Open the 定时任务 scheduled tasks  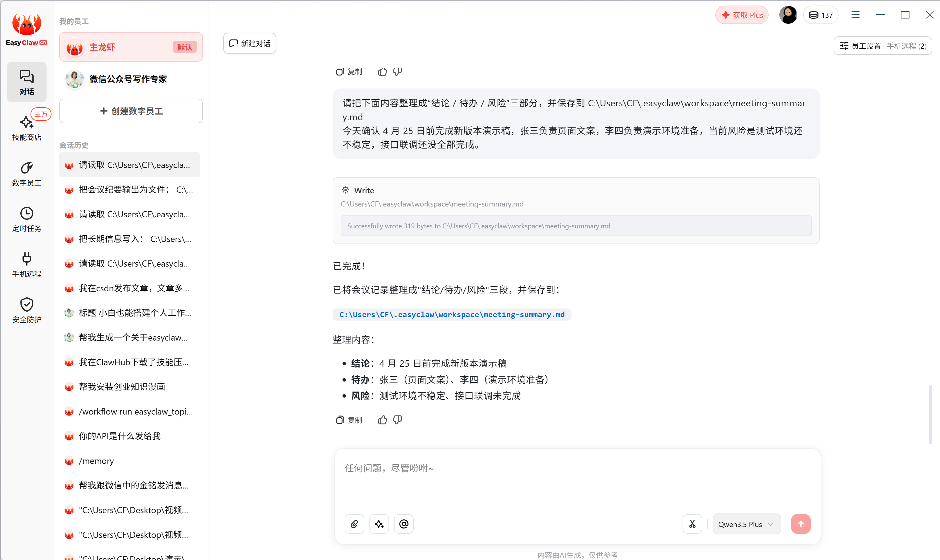point(27,219)
